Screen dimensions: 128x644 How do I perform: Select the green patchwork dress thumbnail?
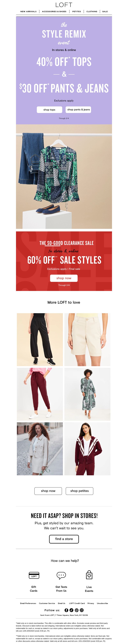87,394
